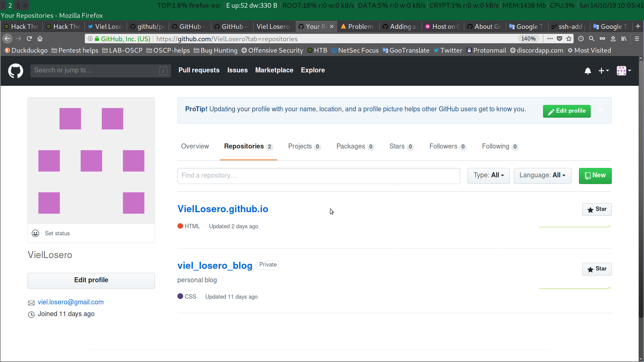Image resolution: width=644 pixels, height=362 pixels.
Task: Click the site information icon in URL bar
Action: coord(90,39)
